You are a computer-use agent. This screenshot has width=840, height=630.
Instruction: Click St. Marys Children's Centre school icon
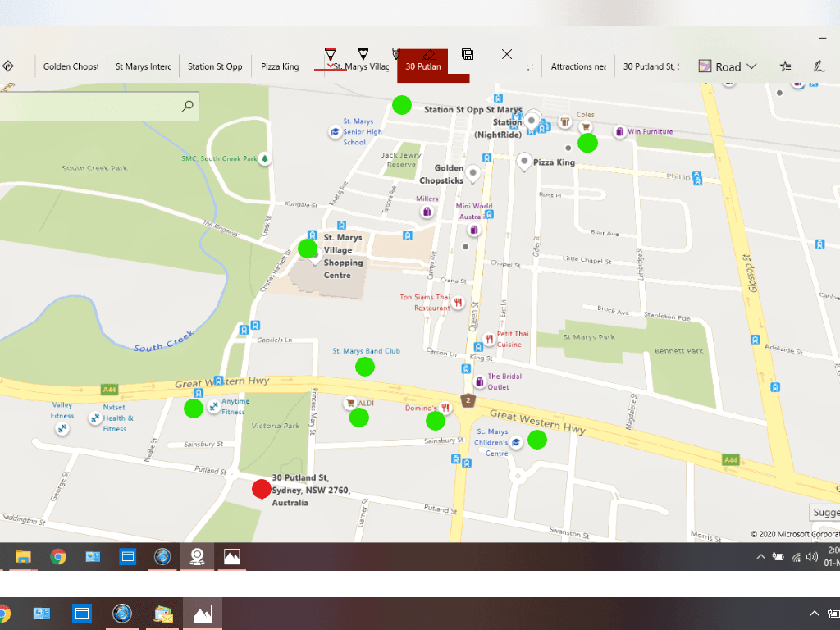[516, 442]
